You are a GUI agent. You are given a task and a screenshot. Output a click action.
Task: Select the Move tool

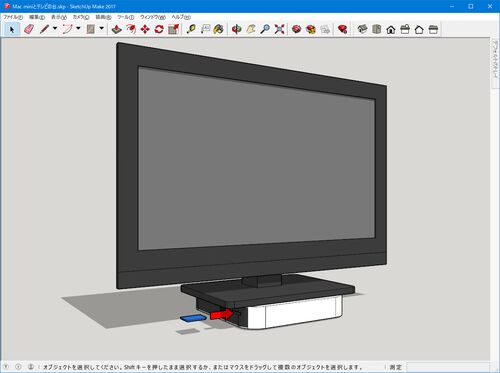click(145, 29)
